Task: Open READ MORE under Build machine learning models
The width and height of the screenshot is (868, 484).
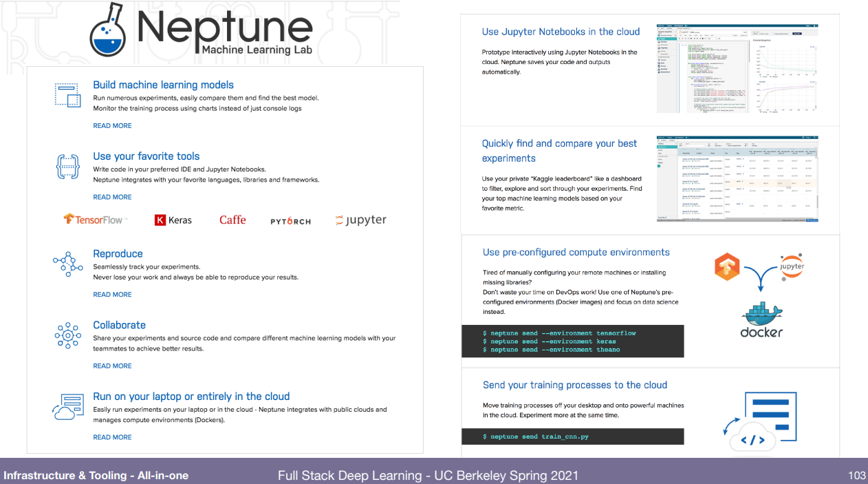Action: tap(112, 126)
